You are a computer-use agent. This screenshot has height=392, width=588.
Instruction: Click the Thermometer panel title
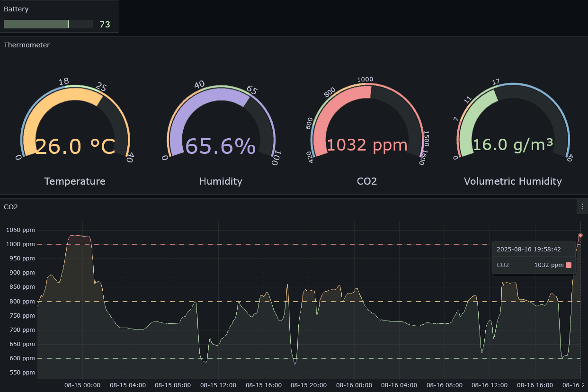(x=27, y=45)
